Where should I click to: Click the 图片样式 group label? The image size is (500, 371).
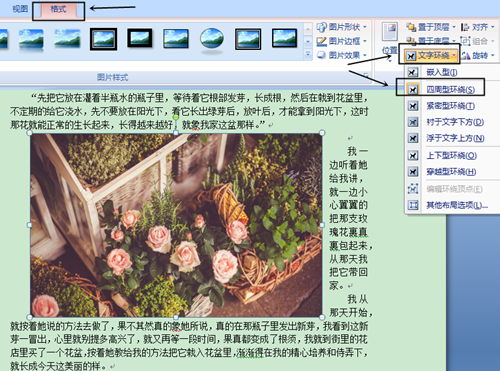coord(113,78)
